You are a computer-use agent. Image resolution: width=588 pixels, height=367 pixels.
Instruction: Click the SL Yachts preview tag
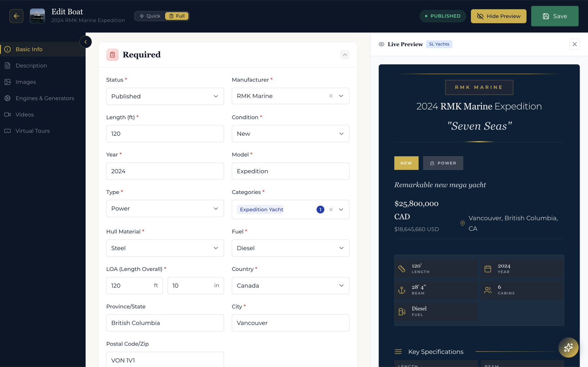tap(439, 44)
